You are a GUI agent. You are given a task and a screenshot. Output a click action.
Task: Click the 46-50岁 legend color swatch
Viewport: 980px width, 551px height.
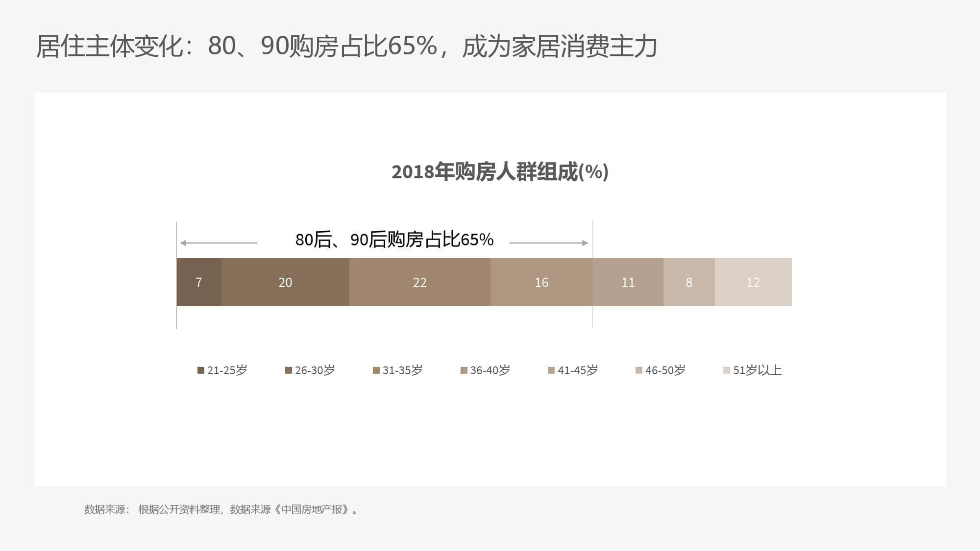coord(638,370)
